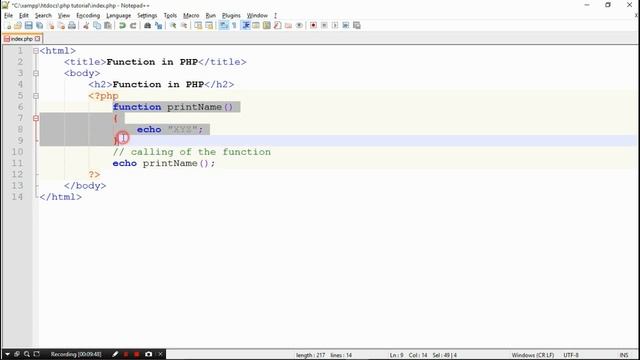Open the Language menu

pyautogui.click(x=118, y=16)
